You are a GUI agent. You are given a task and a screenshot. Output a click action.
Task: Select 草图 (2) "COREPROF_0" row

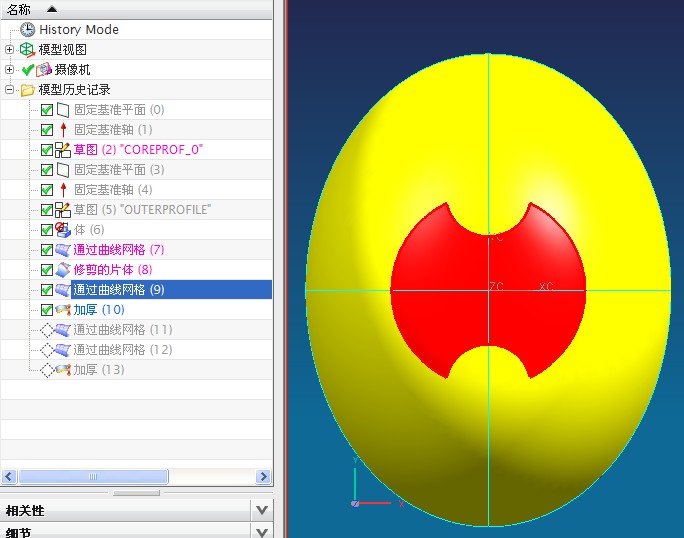pos(138,150)
